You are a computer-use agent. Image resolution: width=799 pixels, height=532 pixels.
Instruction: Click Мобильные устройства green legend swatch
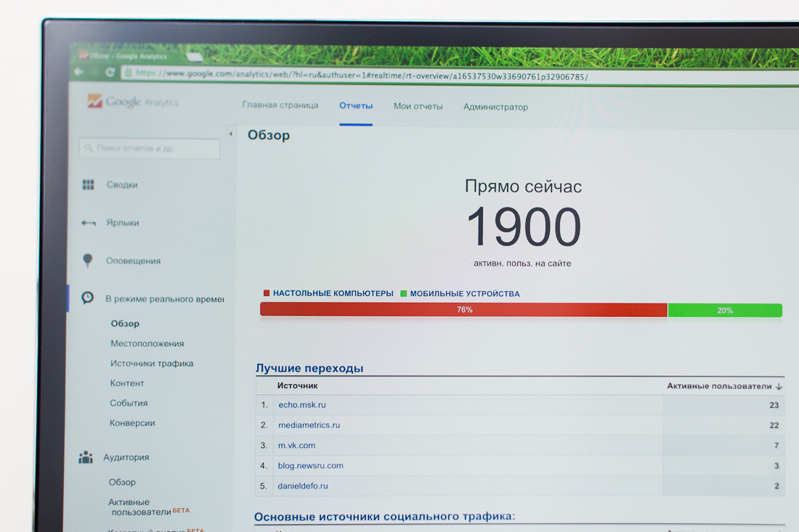[x=404, y=294]
